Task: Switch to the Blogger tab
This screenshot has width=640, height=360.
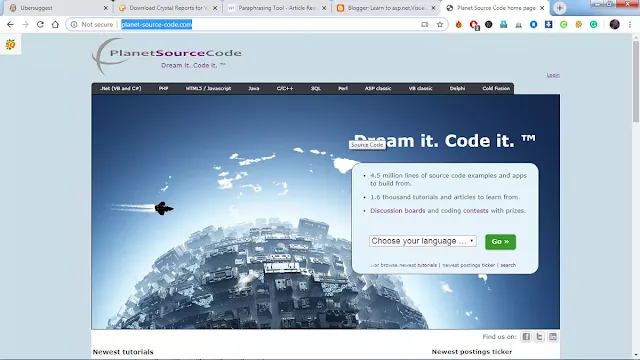Action: click(386, 8)
